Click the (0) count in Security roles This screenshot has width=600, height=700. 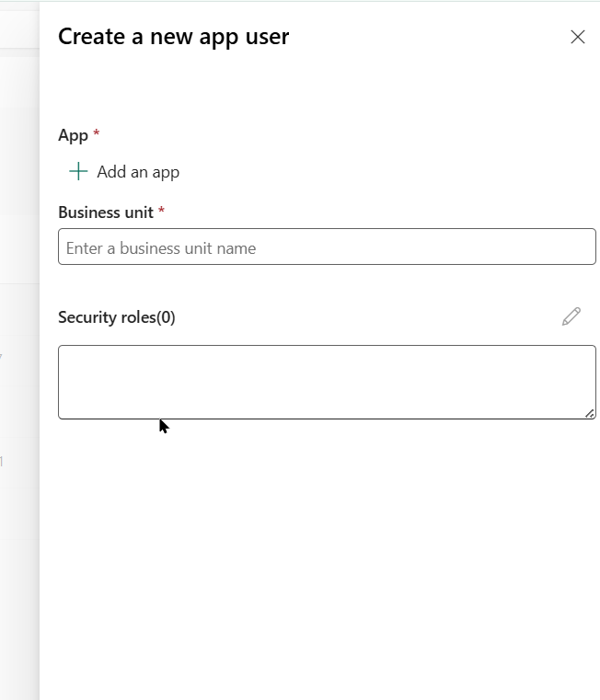point(166,317)
